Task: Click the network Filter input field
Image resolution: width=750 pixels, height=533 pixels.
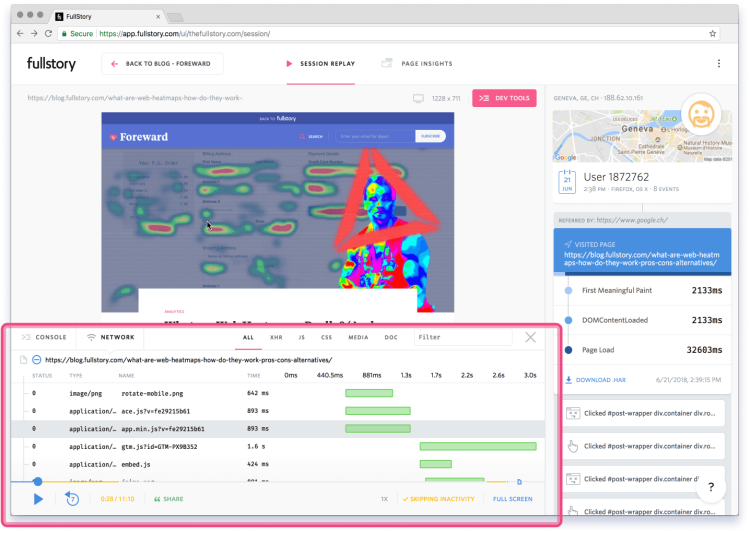Action: tap(463, 337)
